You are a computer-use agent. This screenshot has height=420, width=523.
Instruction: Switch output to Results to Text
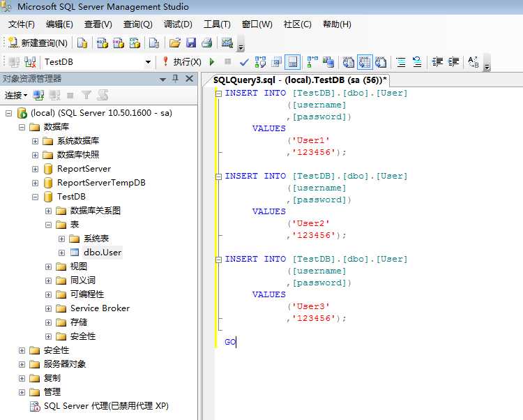[349, 62]
